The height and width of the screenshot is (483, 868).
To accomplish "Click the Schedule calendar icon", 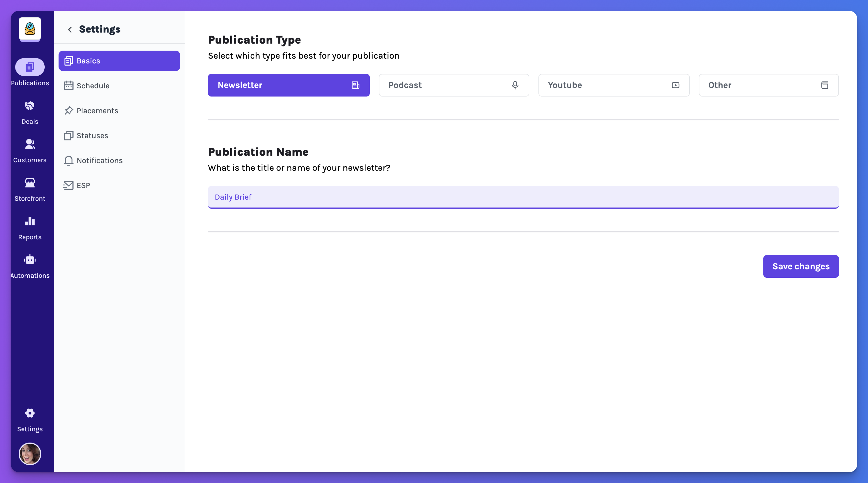I will [x=68, y=86].
